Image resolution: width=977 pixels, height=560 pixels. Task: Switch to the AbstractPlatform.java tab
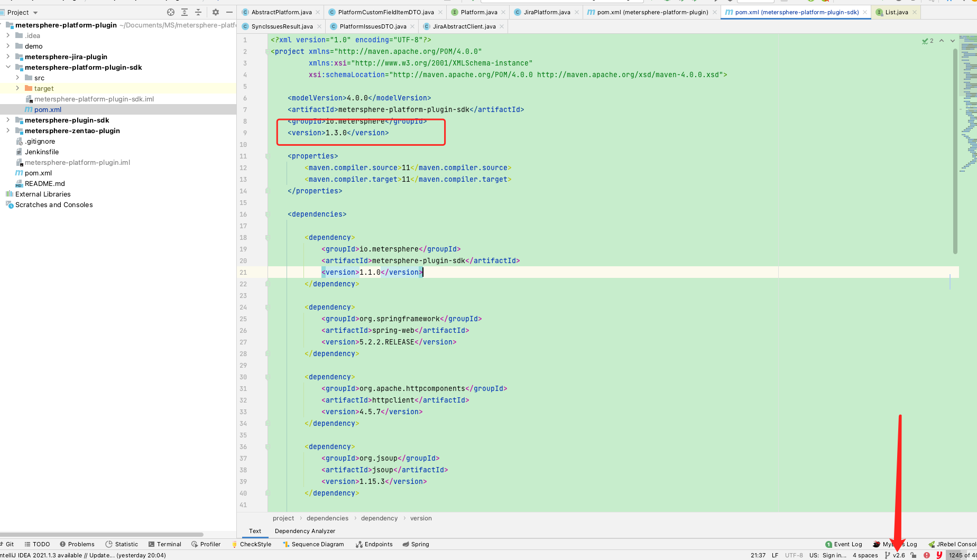(x=281, y=12)
